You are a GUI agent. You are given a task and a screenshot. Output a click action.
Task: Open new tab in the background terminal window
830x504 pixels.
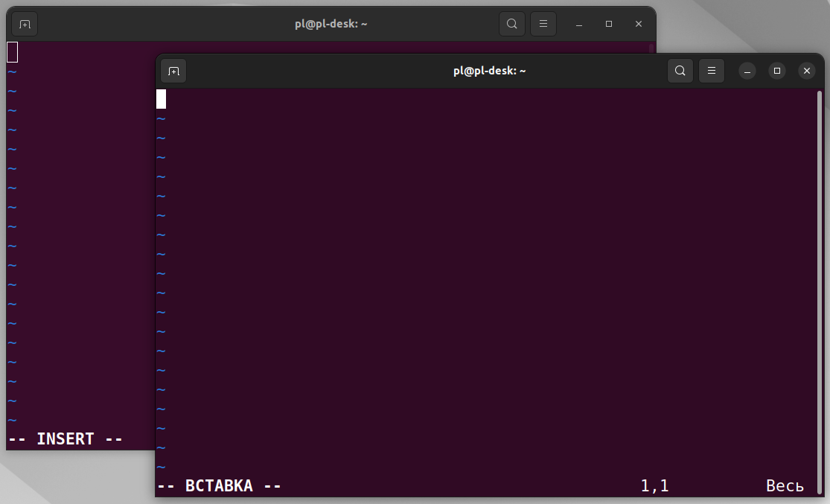pyautogui.click(x=25, y=24)
